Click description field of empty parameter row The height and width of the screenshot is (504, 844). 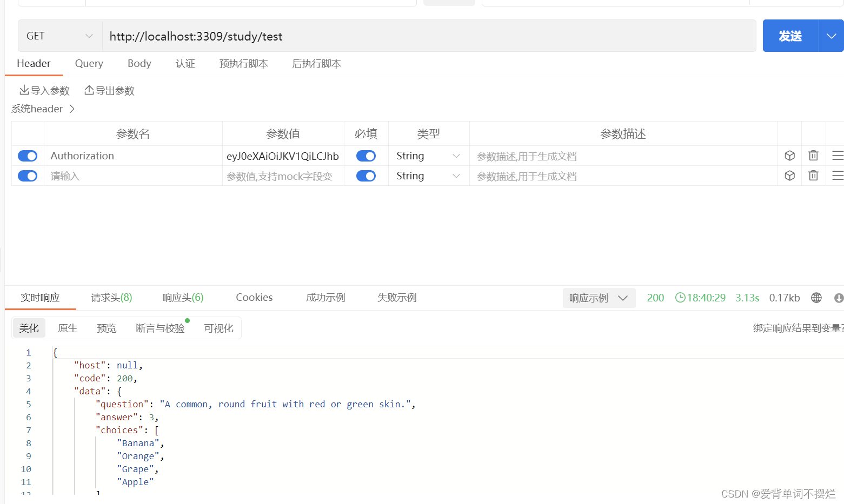click(x=623, y=176)
